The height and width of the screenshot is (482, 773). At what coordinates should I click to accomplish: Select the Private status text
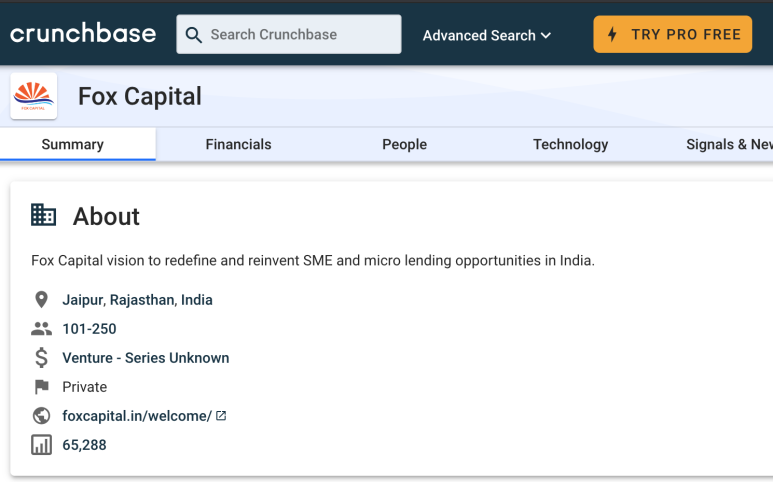click(x=84, y=387)
